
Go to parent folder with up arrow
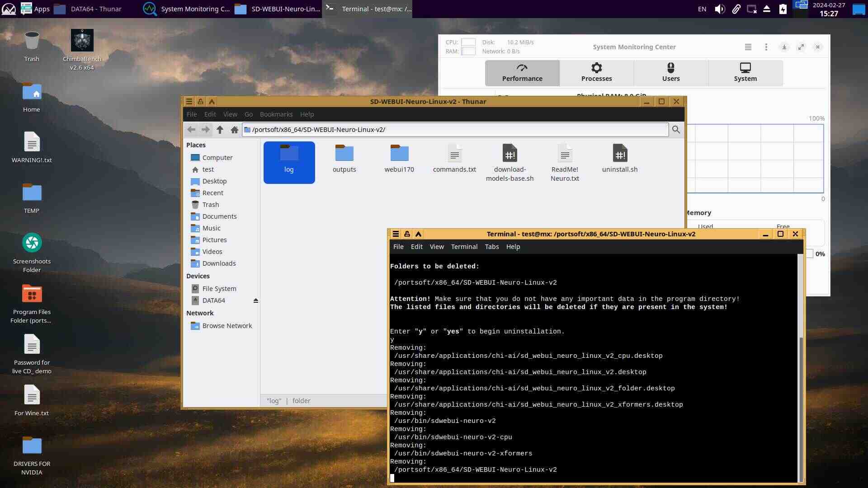[x=220, y=130]
